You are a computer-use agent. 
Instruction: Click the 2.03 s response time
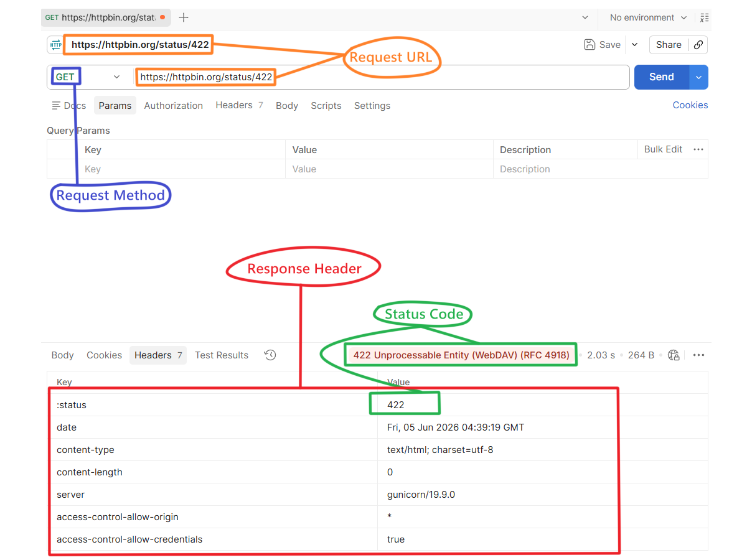601,355
